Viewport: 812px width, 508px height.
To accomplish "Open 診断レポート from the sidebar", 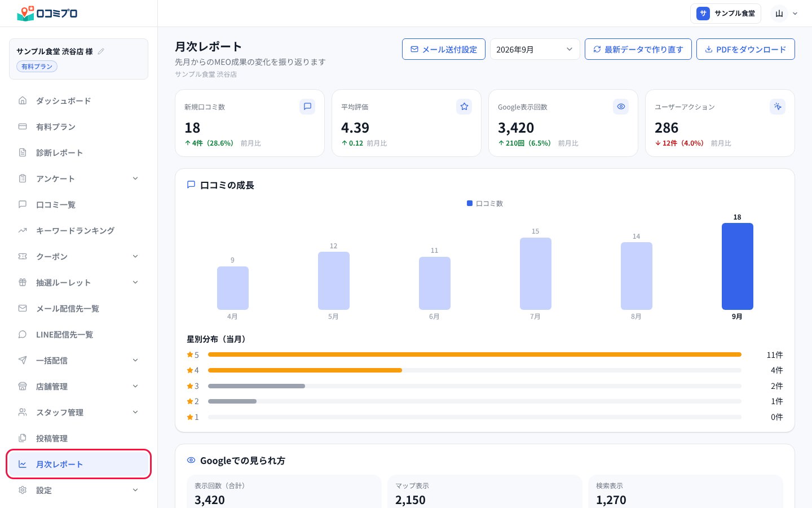I will pyautogui.click(x=79, y=152).
